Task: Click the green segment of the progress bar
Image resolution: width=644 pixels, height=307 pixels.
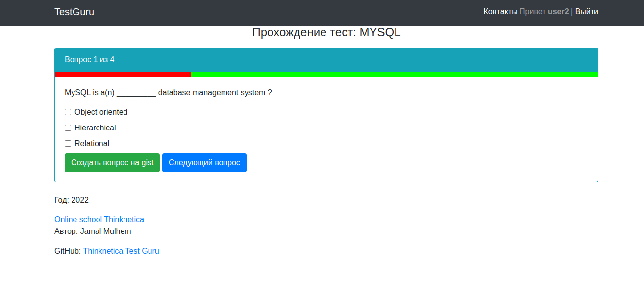Action: pyautogui.click(x=392, y=75)
